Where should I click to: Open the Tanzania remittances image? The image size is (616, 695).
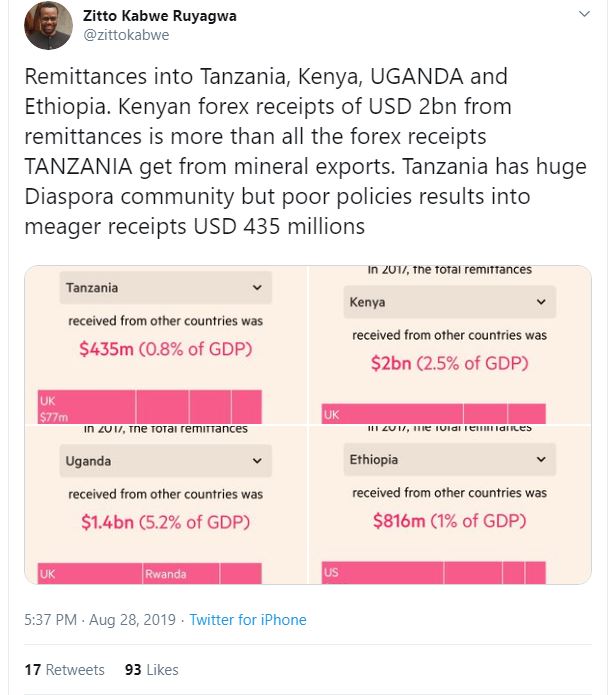pos(166,345)
